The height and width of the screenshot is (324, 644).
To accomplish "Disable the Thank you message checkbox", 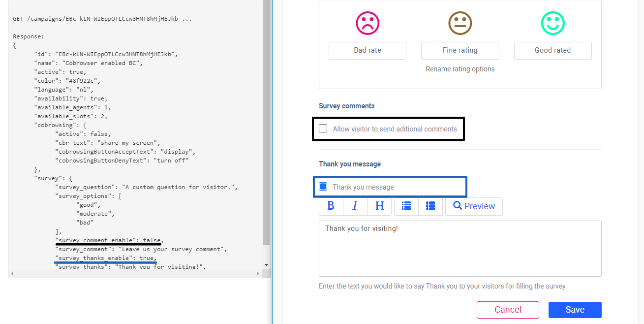I will (323, 186).
